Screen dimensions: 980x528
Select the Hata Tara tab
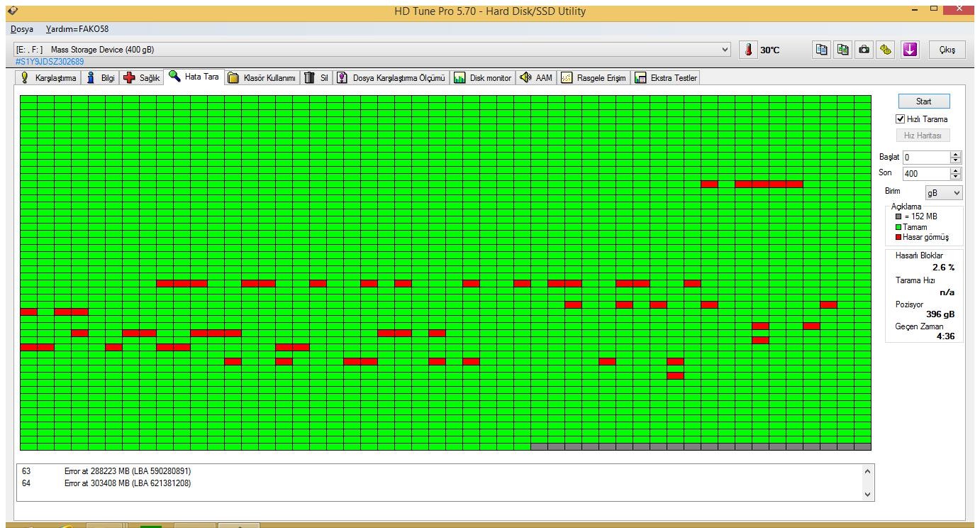[x=194, y=77]
